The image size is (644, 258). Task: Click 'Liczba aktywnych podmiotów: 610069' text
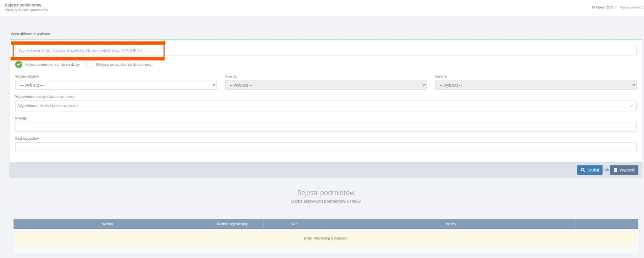pos(326,201)
